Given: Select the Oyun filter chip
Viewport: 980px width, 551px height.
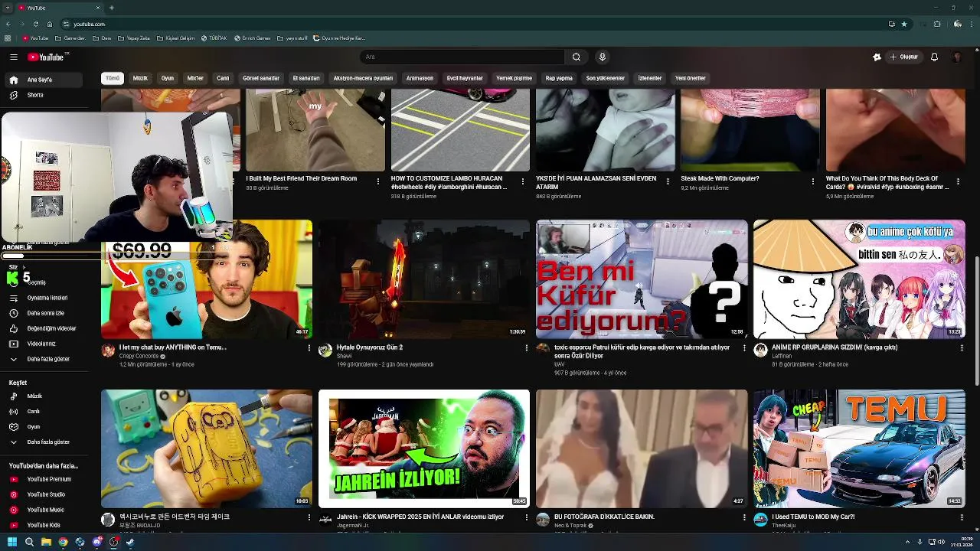Looking at the screenshot, I should (x=168, y=78).
